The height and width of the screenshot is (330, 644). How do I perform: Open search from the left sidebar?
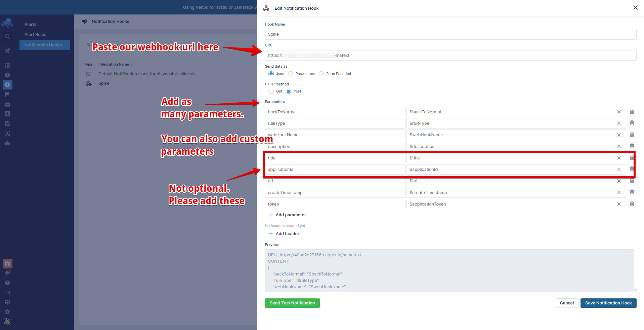pyautogui.click(x=7, y=36)
